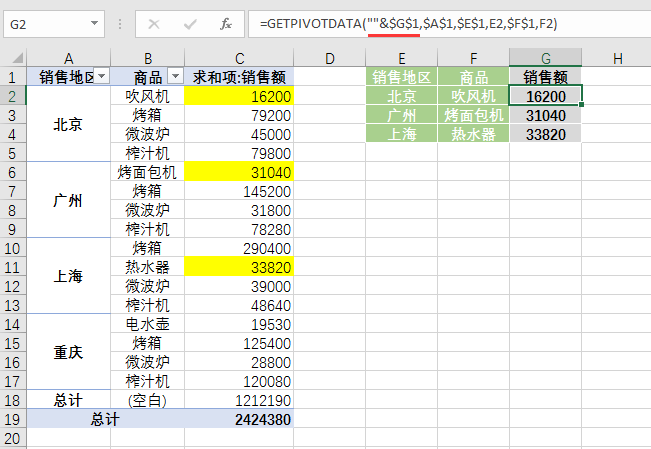Select column E header
Screen dimensions: 651x449
pos(401,58)
